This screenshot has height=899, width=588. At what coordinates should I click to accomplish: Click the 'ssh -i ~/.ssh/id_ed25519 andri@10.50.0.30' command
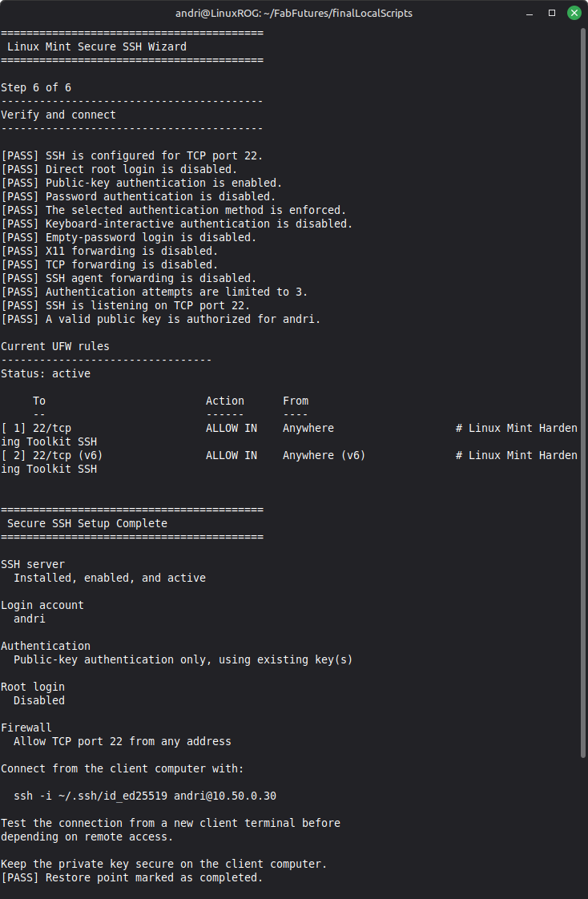pos(145,796)
